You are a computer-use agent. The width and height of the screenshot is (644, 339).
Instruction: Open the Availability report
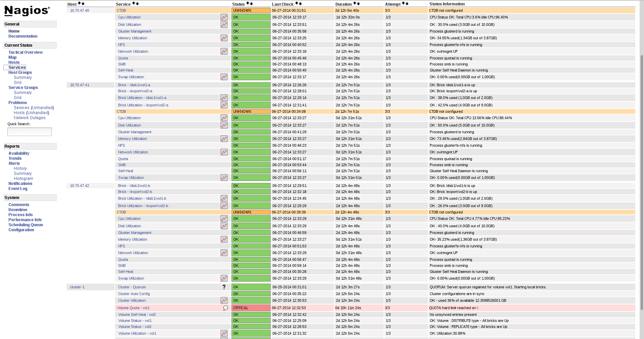[x=19, y=153]
